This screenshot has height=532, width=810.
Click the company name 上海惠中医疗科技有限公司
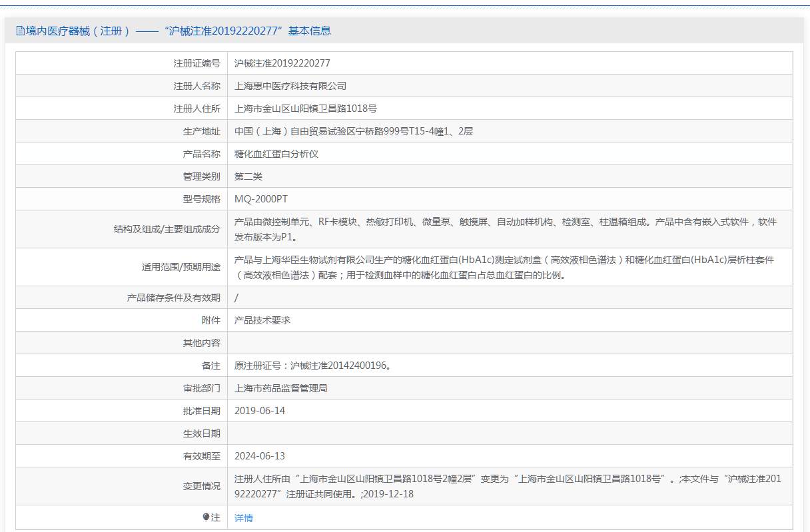click(290, 86)
